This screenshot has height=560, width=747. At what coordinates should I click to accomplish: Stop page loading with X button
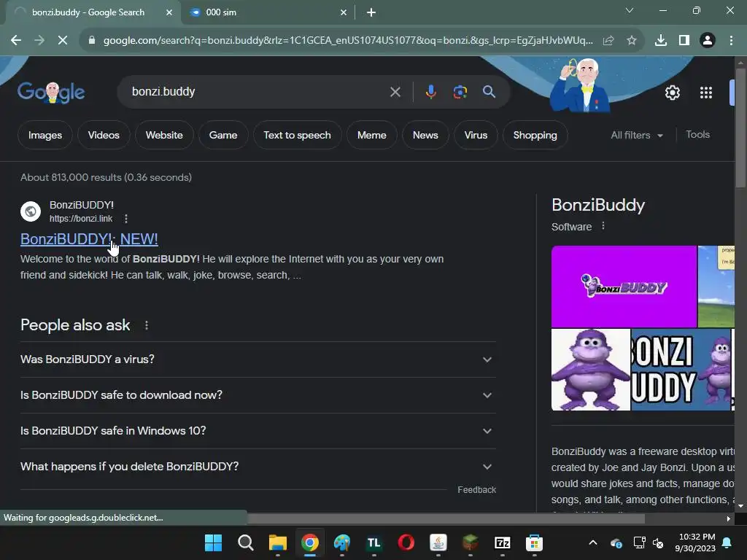click(63, 41)
